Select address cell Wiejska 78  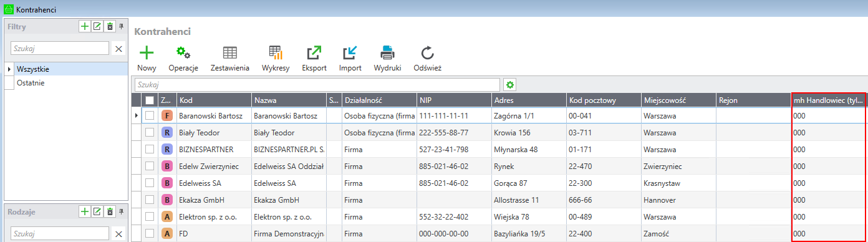(529, 216)
